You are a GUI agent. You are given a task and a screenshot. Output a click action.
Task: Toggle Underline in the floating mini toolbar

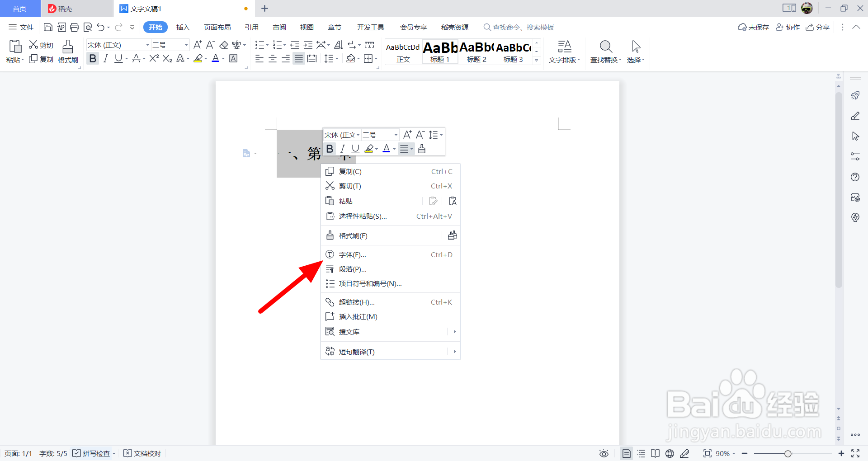pos(356,149)
